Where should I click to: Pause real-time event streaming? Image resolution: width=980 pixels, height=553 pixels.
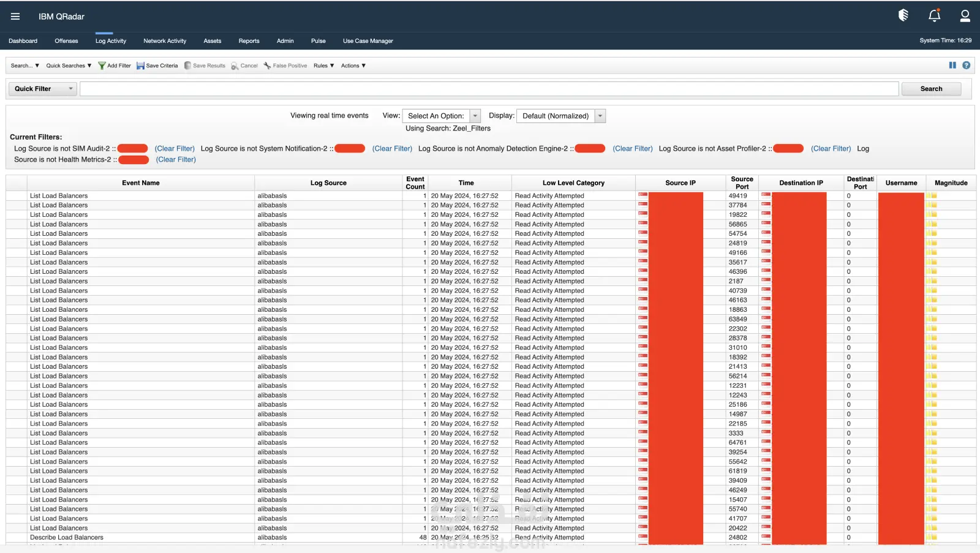pos(952,66)
